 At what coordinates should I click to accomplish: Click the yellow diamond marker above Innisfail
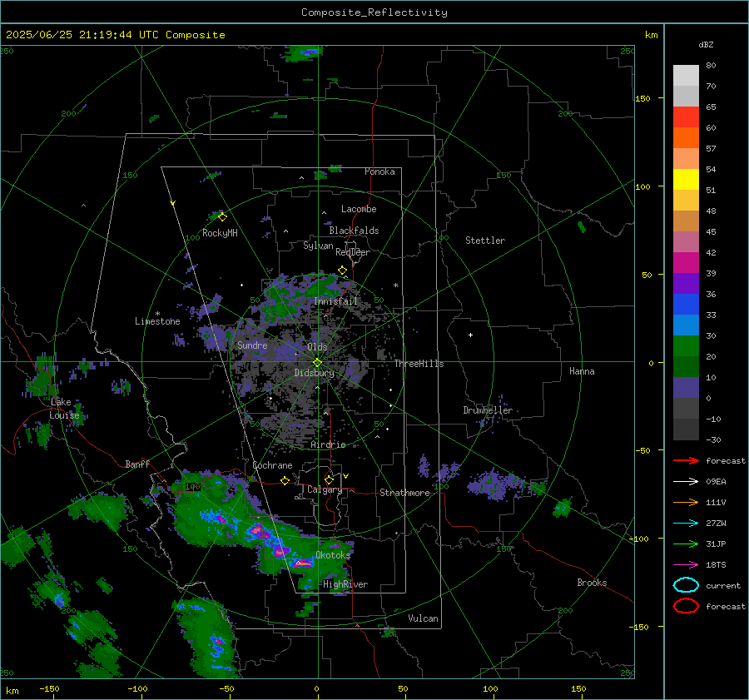342,271
